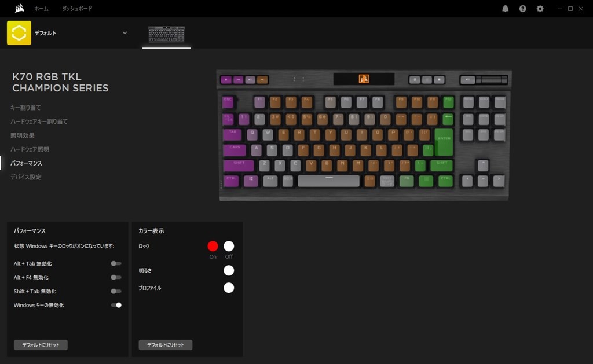Pick the 明るさ indicator color swatch
Viewport: 593px width, 364px height.
[229, 270]
